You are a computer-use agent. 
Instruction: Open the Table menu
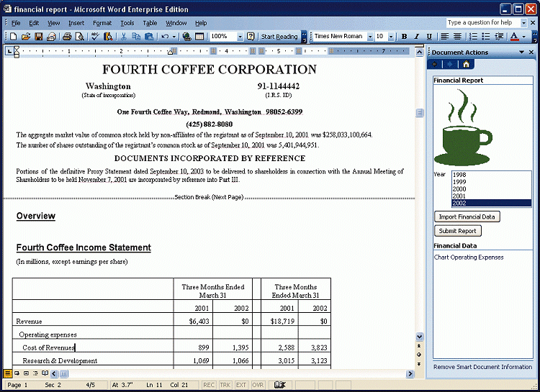(150, 23)
